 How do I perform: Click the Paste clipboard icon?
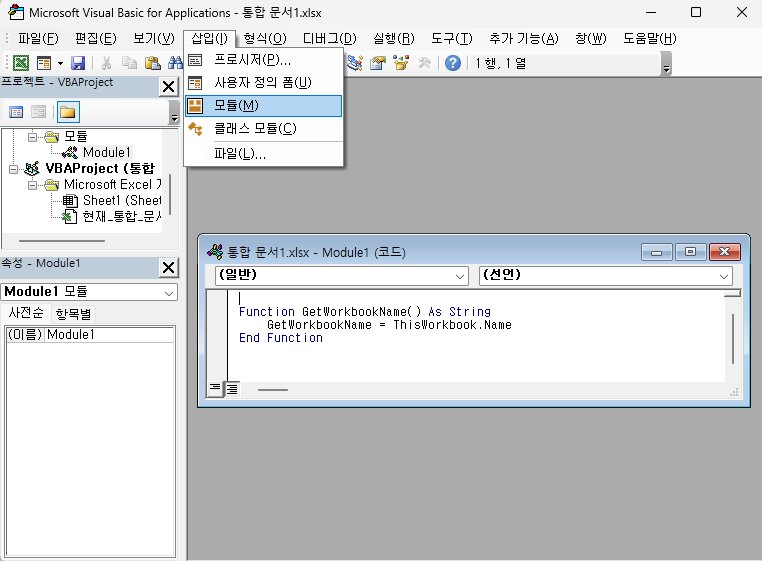click(x=153, y=63)
